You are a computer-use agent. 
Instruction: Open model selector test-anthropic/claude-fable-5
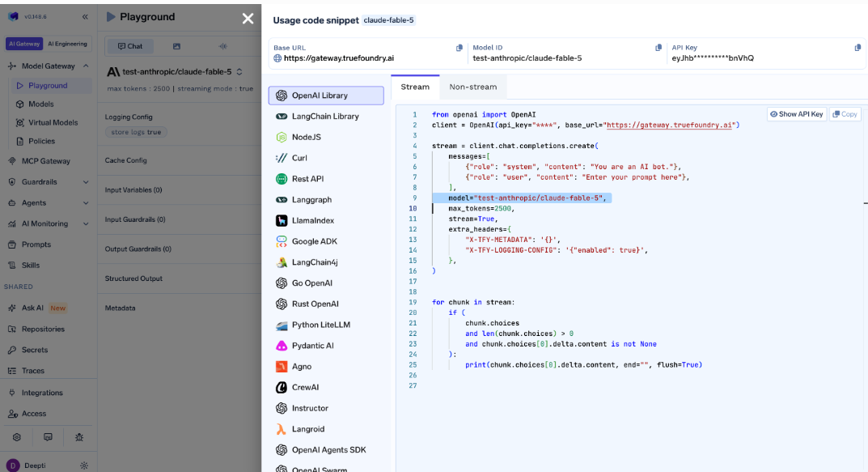tap(175, 71)
